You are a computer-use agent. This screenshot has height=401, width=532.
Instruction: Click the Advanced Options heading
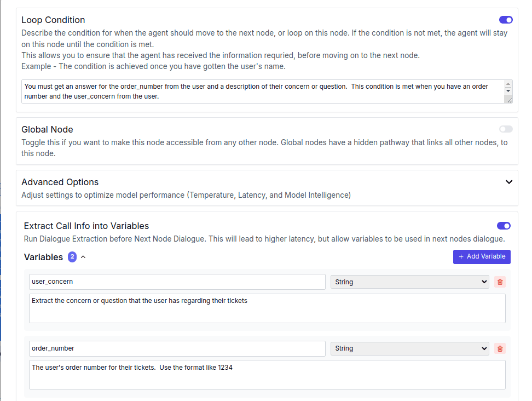60,182
